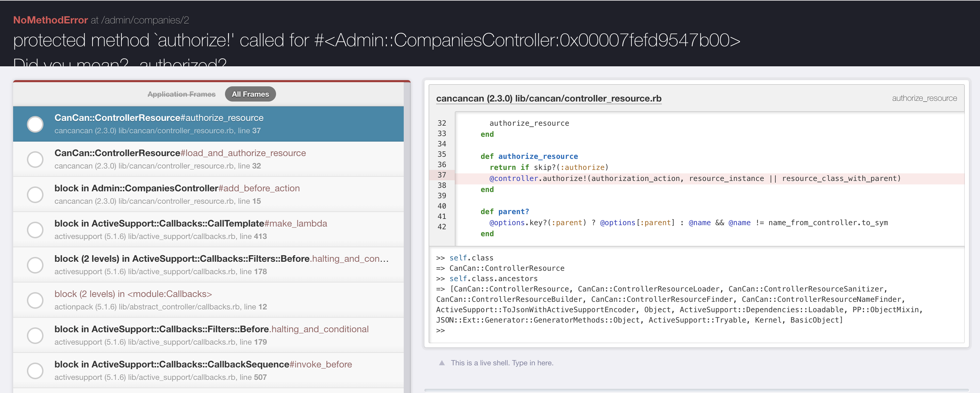
Task: Click the NoMethodError heading
Action: point(51,20)
